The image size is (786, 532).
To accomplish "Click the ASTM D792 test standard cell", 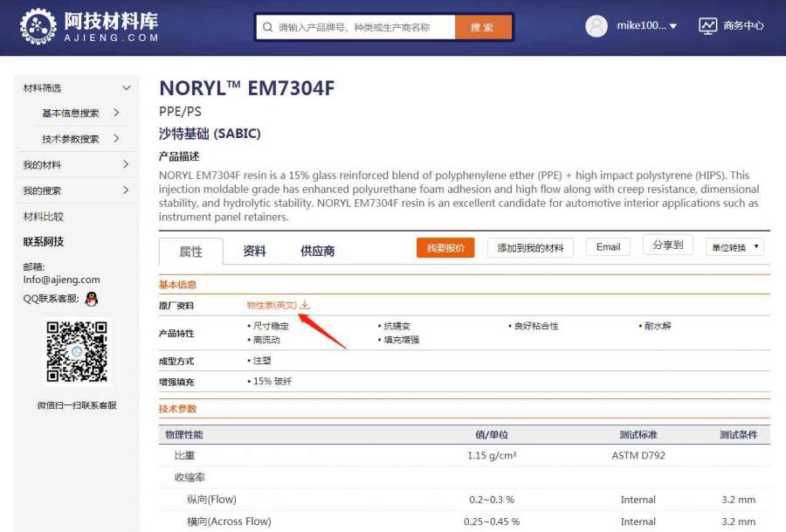I will click(638, 455).
